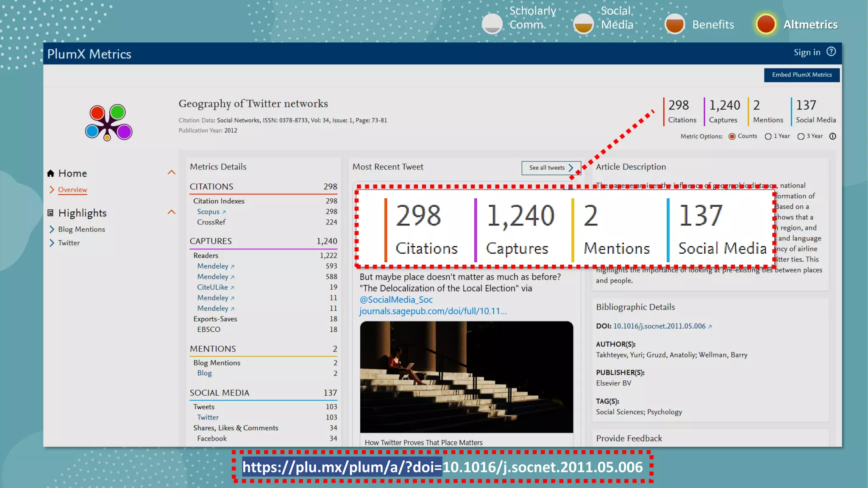
Task: Select the Counts metric option
Action: (x=732, y=136)
